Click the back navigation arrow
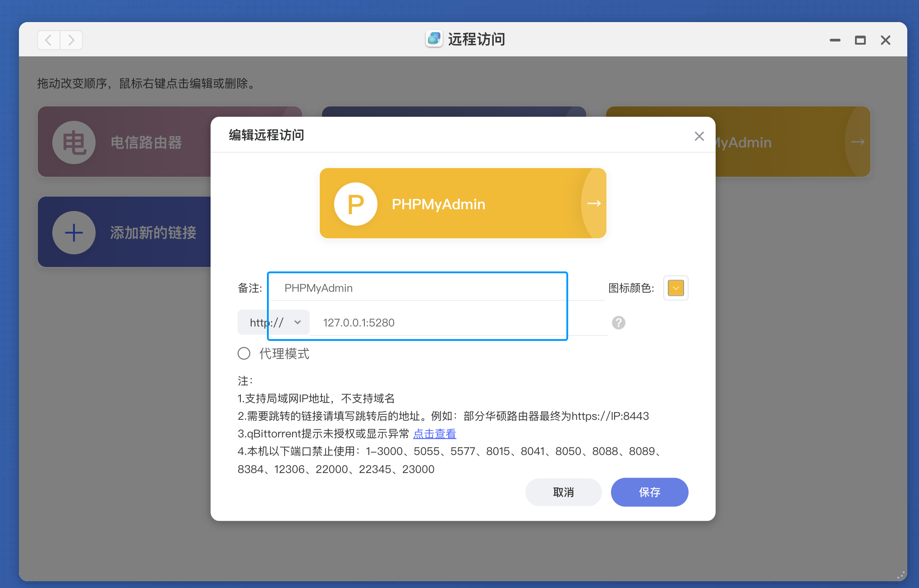 (49, 40)
